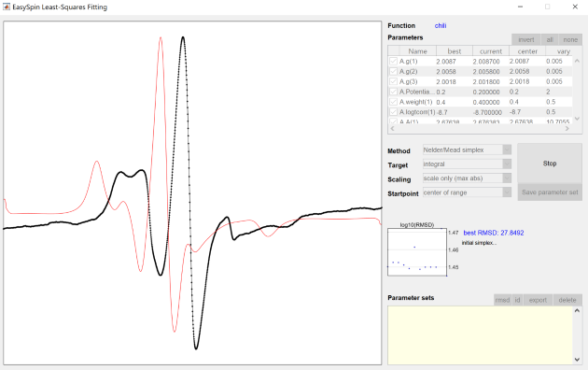Click parameter sets list scroll down arrow
The height and width of the screenshot is (370, 588).
tap(577, 360)
